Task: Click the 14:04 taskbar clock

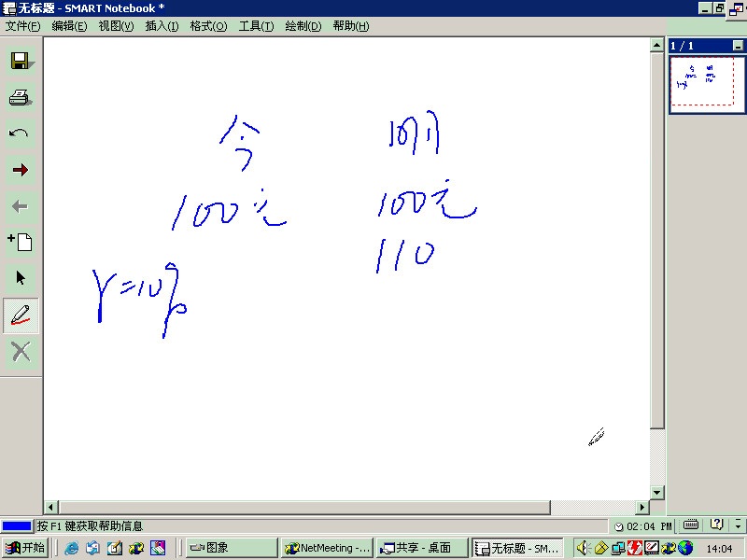Action: point(719,549)
